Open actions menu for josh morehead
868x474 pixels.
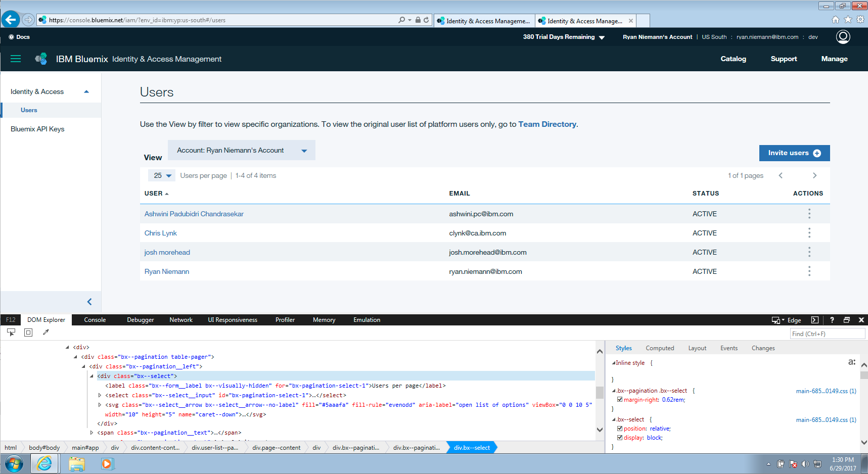pyautogui.click(x=809, y=252)
